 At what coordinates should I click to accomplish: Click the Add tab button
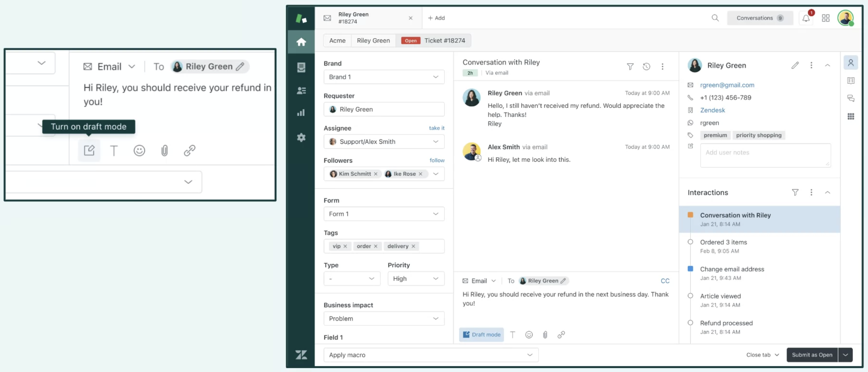click(436, 18)
